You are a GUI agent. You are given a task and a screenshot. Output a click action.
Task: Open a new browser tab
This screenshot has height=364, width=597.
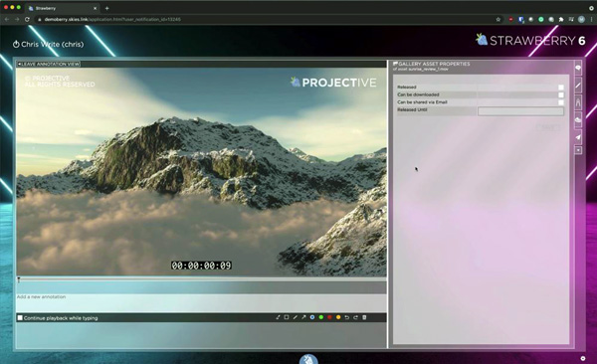pos(107,8)
